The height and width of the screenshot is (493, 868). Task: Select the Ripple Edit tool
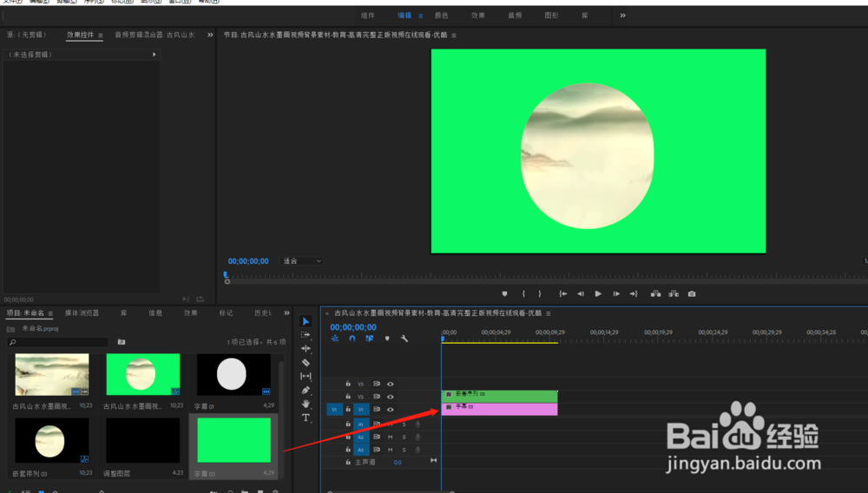click(x=306, y=349)
